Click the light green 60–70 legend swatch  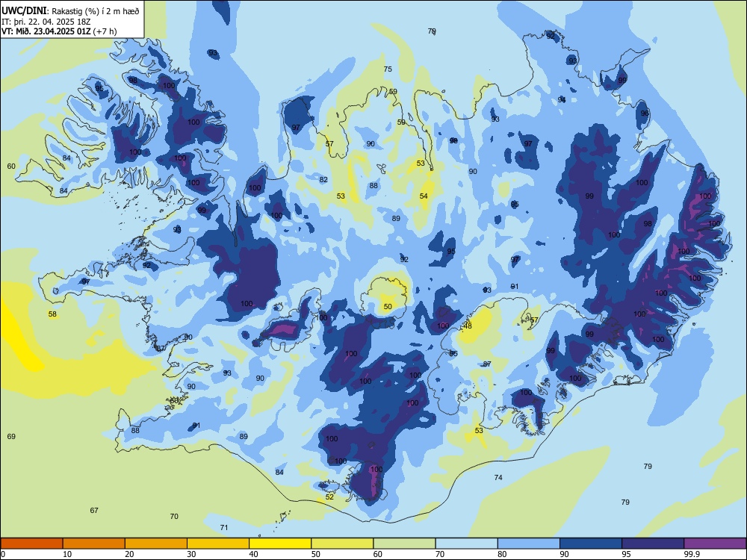click(x=404, y=544)
